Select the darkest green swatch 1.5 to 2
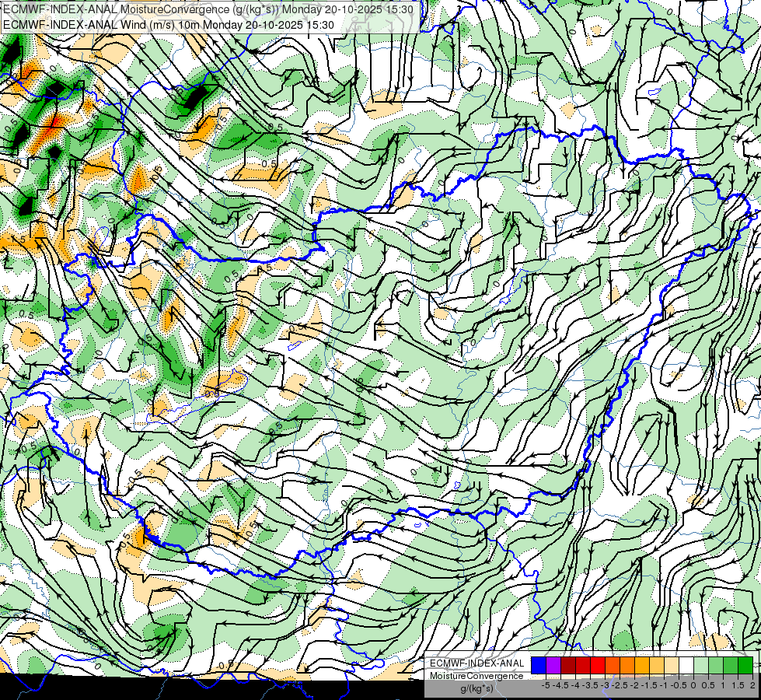 click(x=745, y=665)
